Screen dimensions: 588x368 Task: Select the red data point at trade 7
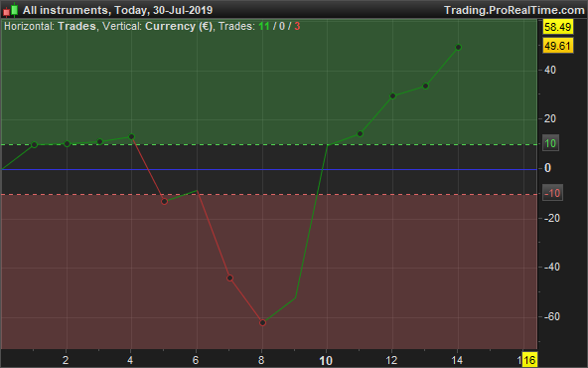[x=229, y=277]
